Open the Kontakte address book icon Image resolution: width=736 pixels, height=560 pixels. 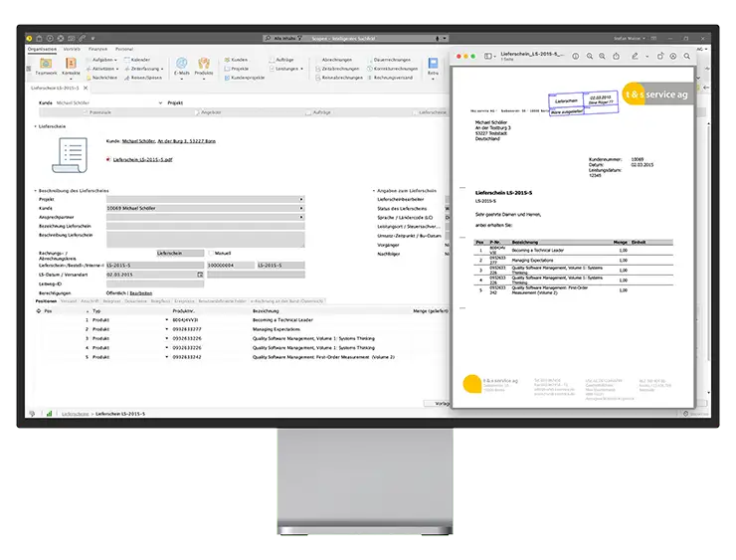click(72, 64)
